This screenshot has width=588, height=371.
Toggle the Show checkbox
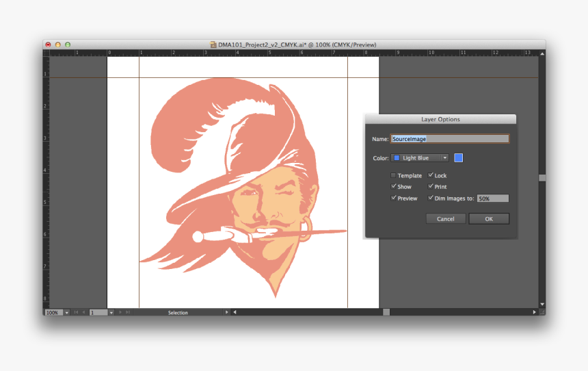click(393, 187)
